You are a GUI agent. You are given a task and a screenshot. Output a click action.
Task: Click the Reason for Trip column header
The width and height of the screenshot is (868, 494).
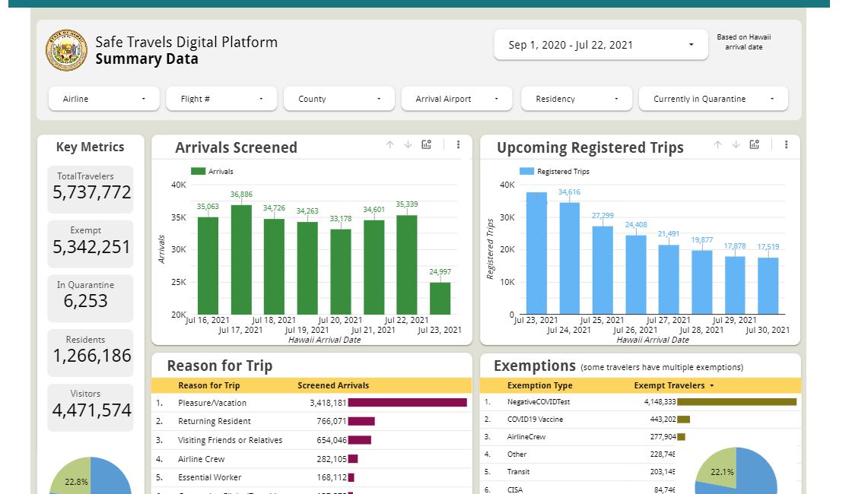click(x=208, y=385)
